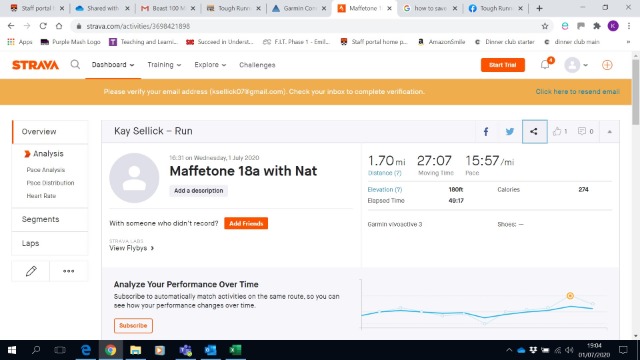Expand the Training dropdown menu

click(x=164, y=65)
